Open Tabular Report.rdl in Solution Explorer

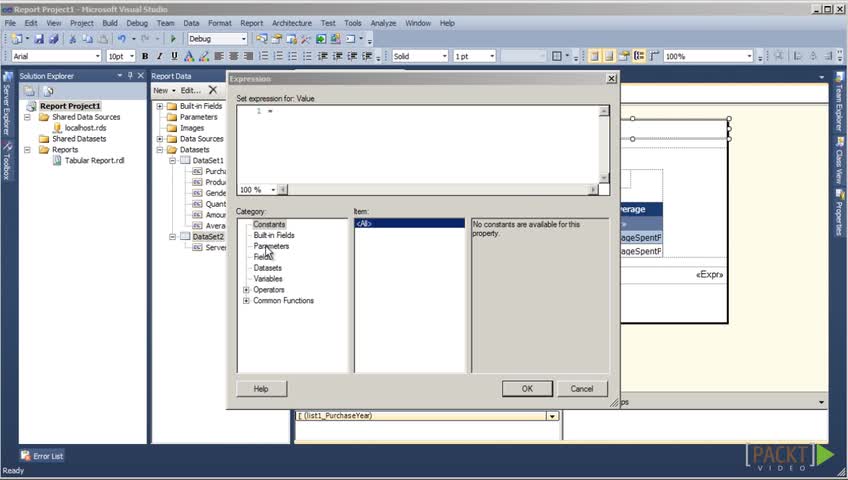pyautogui.click(x=94, y=161)
